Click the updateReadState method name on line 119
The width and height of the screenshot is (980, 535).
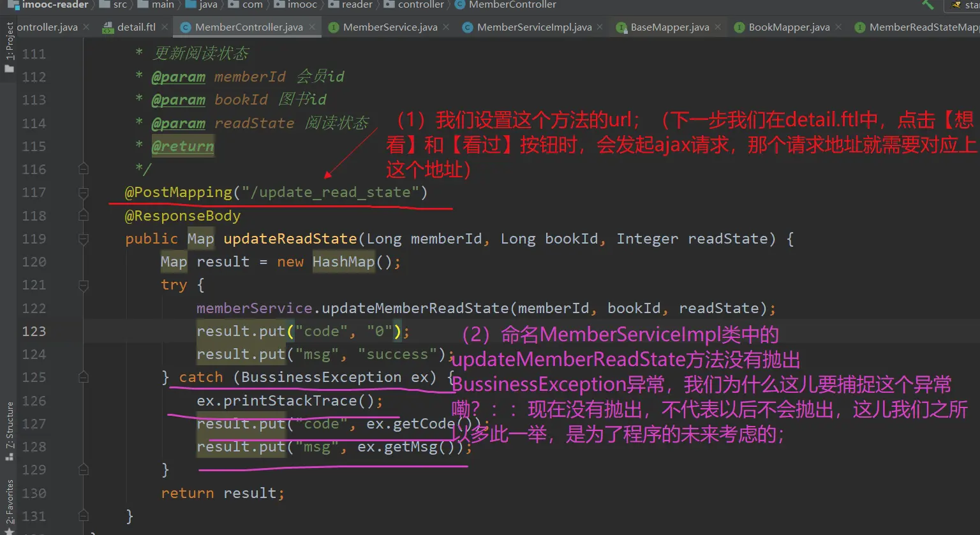pos(290,239)
